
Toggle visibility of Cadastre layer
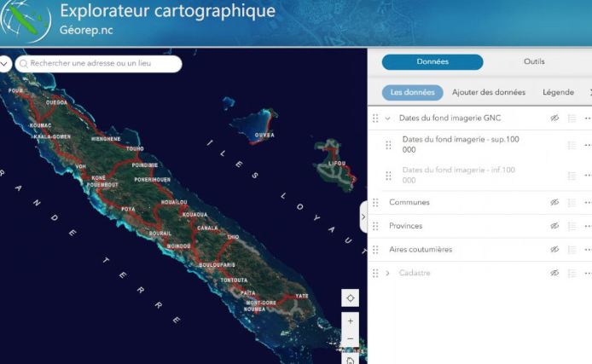pos(554,273)
